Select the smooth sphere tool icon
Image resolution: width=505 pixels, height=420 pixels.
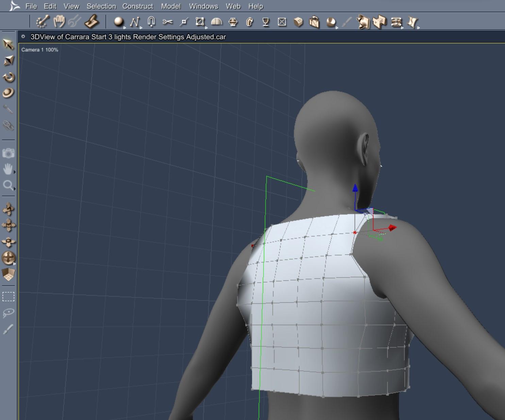click(x=331, y=22)
